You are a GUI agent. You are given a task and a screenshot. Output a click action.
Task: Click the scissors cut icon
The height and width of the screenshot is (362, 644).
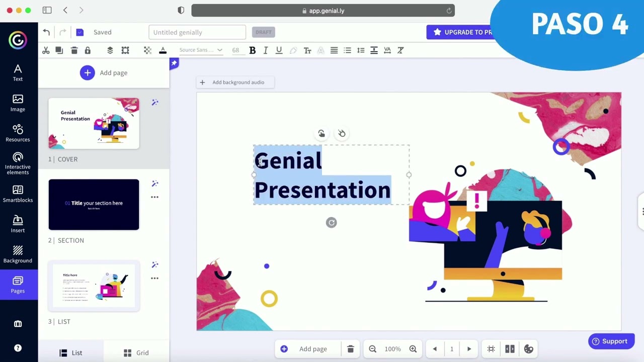pos(46,50)
